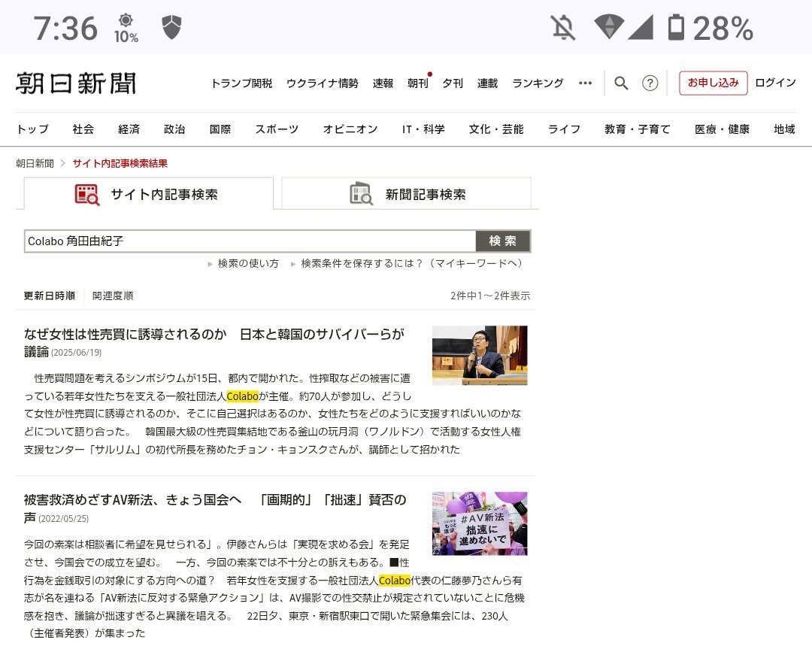Open 検索条件を保存するには link
The width and height of the screenshot is (812, 655).
(412, 263)
